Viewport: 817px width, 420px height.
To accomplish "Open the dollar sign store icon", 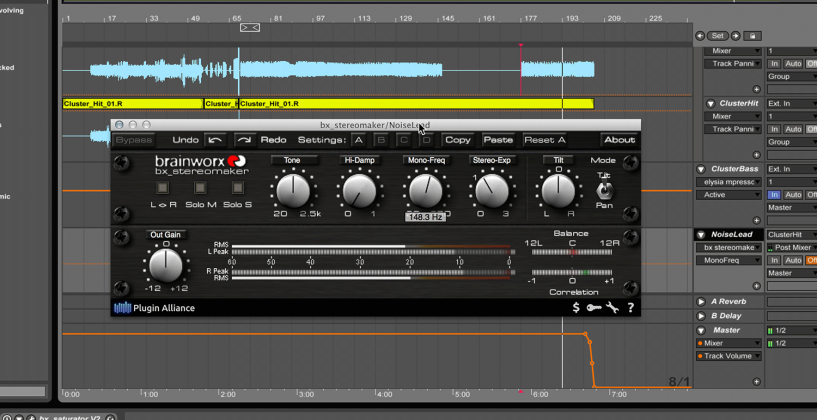I will tap(576, 308).
